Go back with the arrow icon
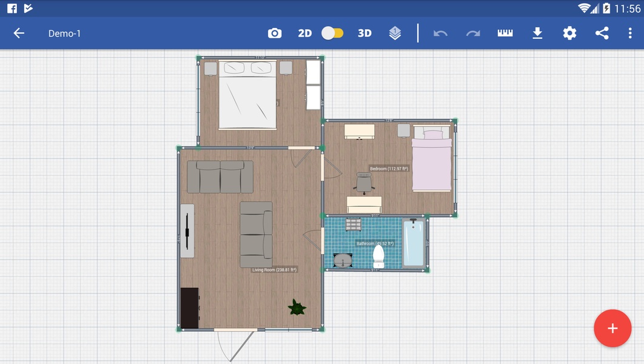Viewport: 644px width, 364px height. coord(19,33)
